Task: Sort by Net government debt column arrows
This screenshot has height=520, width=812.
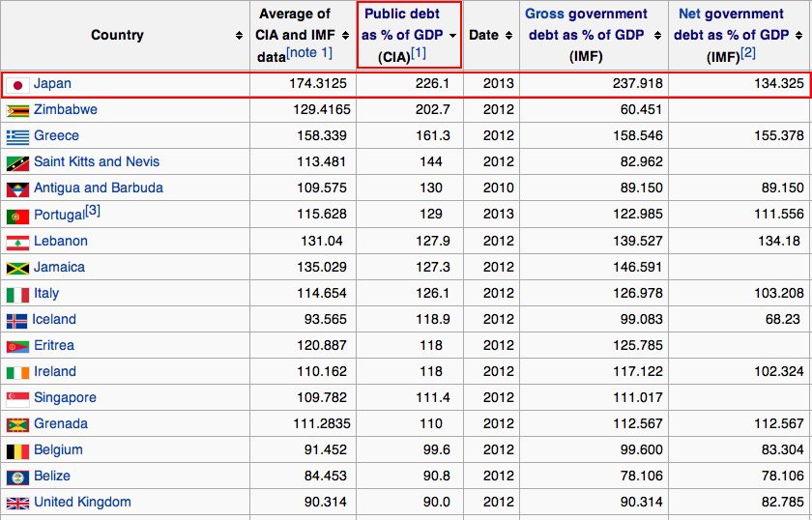Action: click(797, 36)
